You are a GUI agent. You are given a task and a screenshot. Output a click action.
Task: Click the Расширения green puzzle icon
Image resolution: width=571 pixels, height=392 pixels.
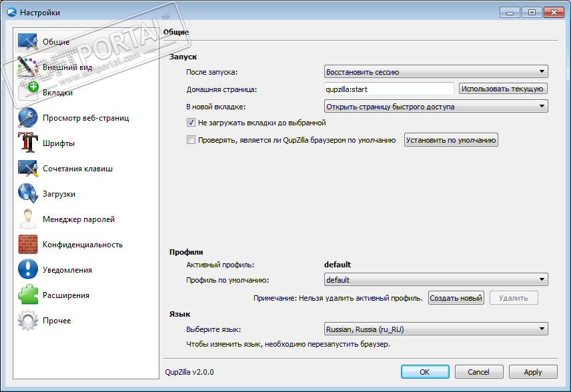[x=28, y=295]
